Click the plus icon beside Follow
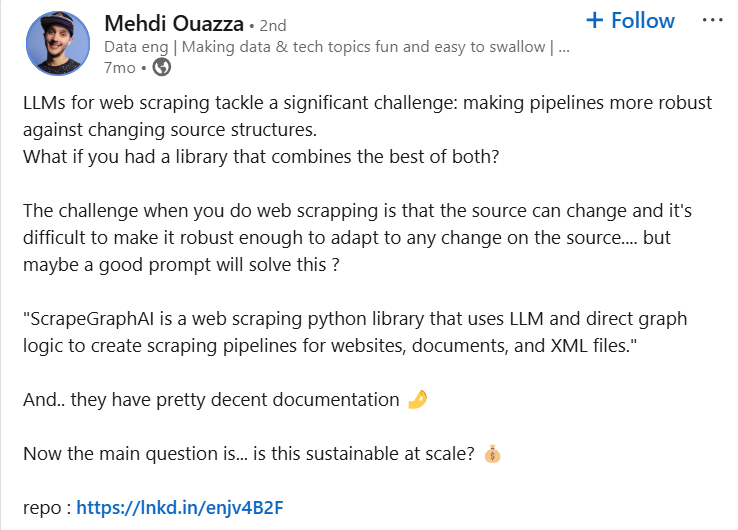The width and height of the screenshot is (738, 530). pos(595,20)
